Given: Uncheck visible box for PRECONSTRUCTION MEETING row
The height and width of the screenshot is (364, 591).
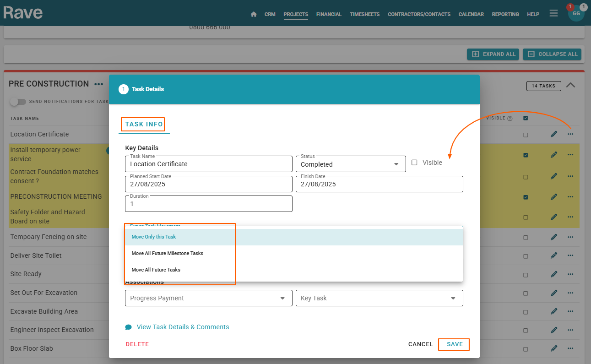Looking at the screenshot, I should (x=526, y=197).
